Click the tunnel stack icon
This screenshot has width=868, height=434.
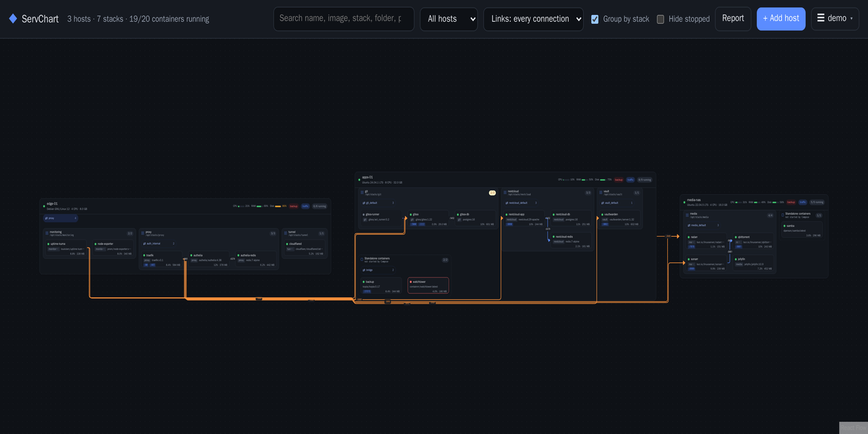pos(285,233)
